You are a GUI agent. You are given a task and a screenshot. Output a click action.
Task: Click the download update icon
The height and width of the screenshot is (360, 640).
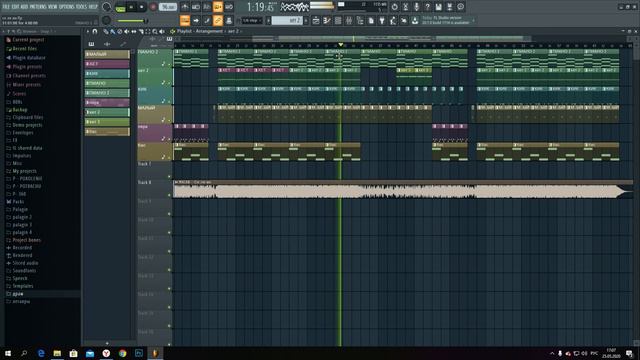click(415, 20)
